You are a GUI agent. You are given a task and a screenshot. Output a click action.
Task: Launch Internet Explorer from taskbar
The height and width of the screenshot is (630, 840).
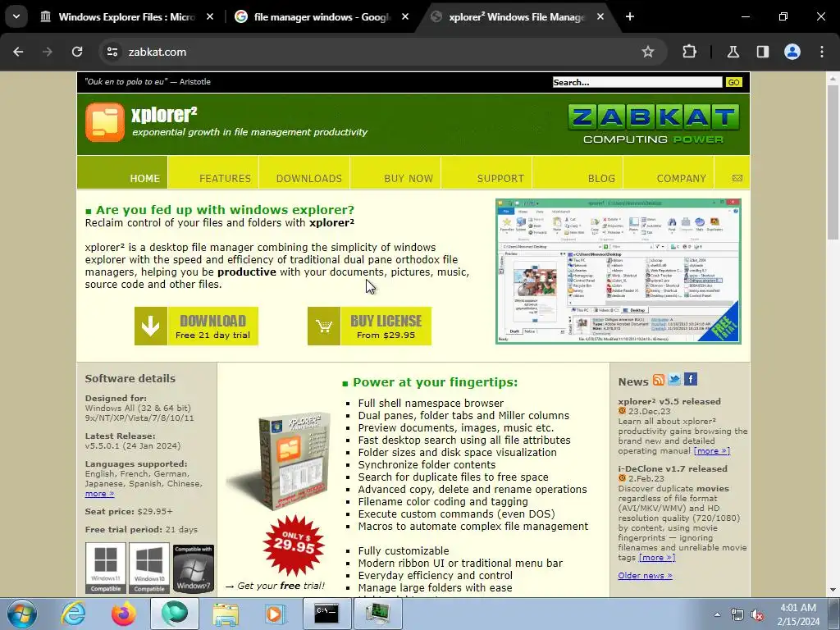(73, 614)
